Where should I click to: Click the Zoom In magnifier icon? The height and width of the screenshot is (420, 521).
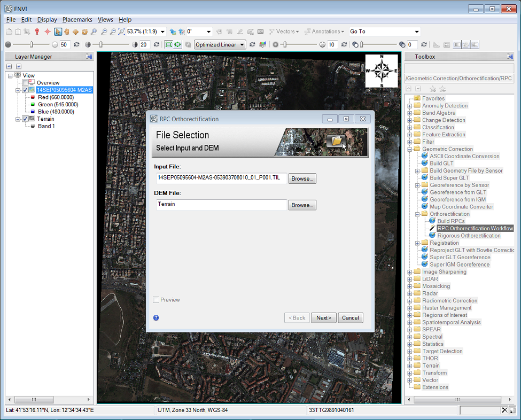coord(104,32)
